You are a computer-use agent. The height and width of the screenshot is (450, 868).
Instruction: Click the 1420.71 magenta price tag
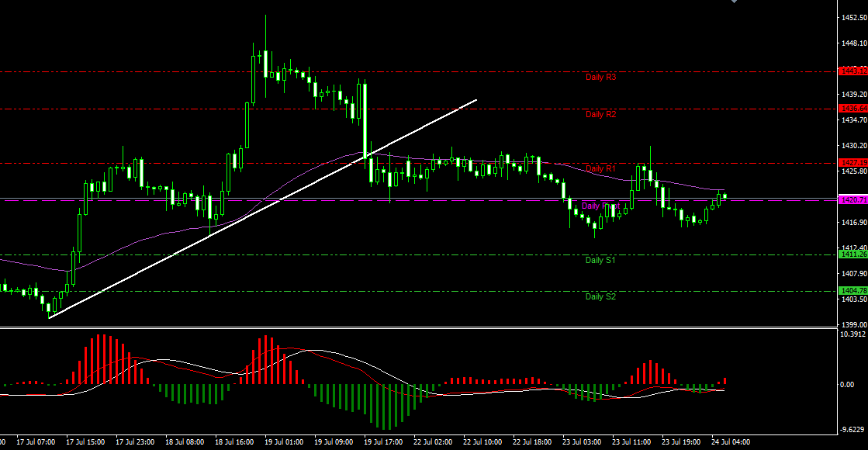853,200
